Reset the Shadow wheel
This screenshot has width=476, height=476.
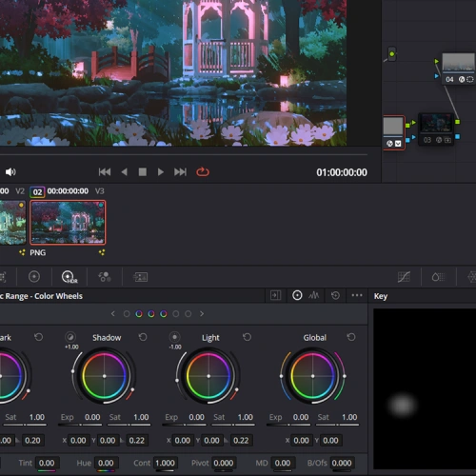[x=143, y=337]
